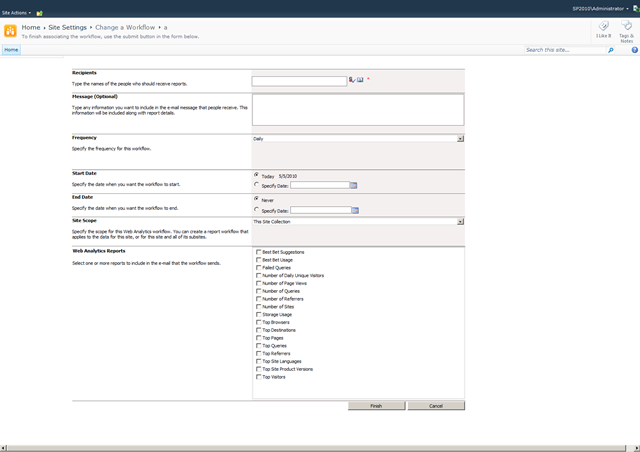Select the Home navigation tab
640x452 pixels.
[11, 50]
